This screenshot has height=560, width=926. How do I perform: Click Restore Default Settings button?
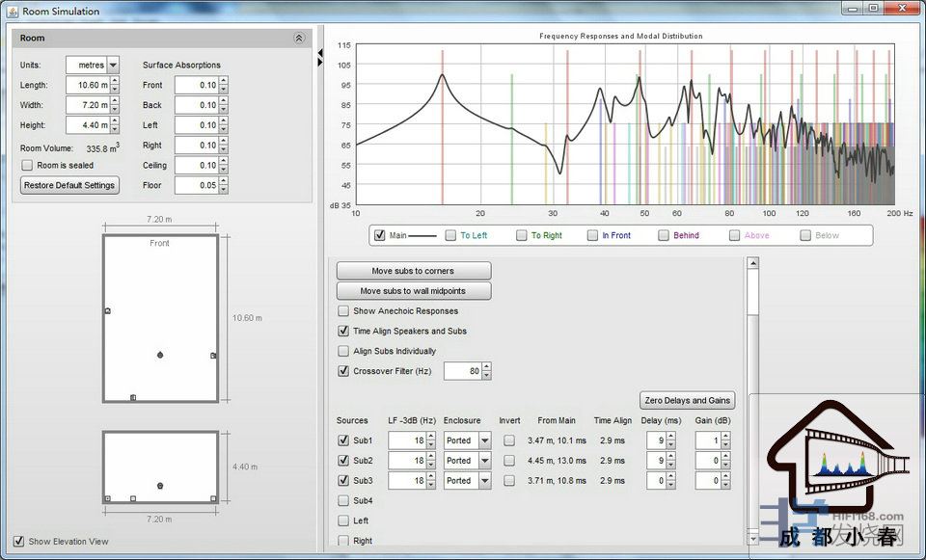(x=69, y=185)
